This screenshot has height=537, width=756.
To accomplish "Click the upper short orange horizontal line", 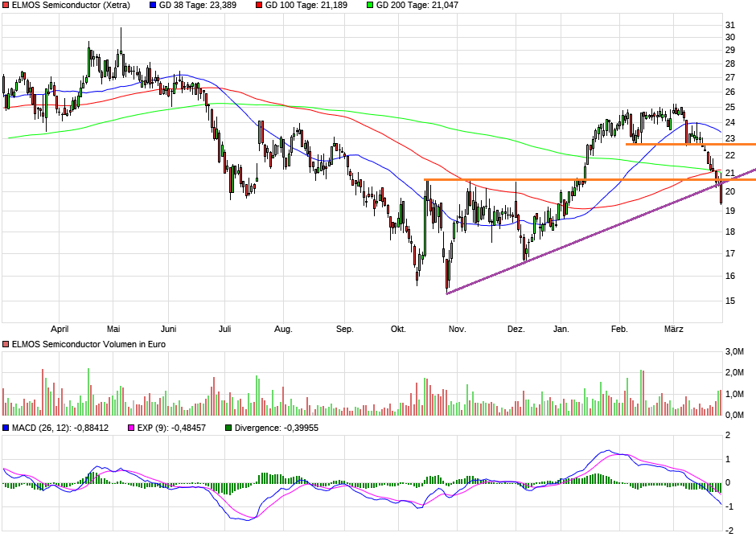I will click(x=690, y=144).
